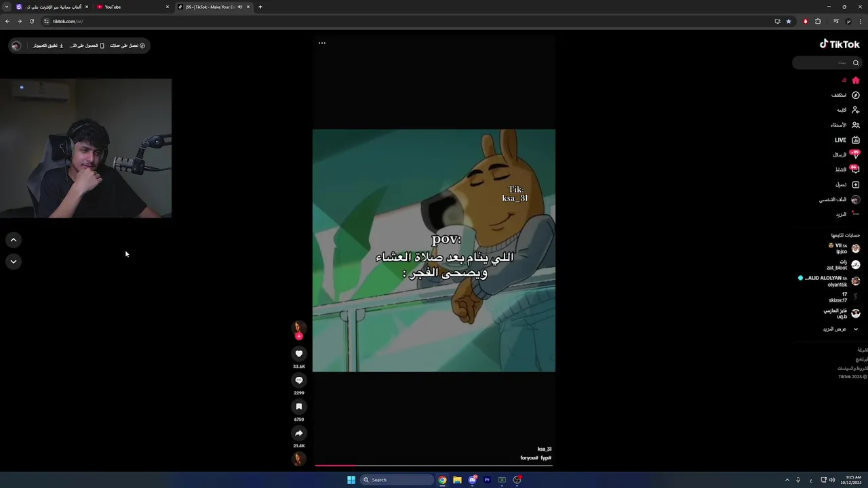Viewport: 868px width, 488px height.
Task: Pause the playing video in center
Action: pyautogui.click(x=434, y=250)
